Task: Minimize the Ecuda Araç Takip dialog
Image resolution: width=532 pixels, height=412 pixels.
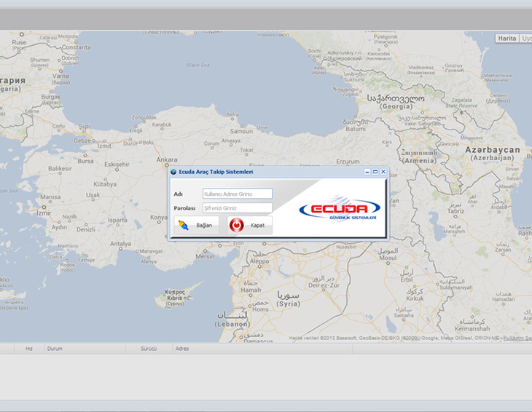Action: click(367, 172)
